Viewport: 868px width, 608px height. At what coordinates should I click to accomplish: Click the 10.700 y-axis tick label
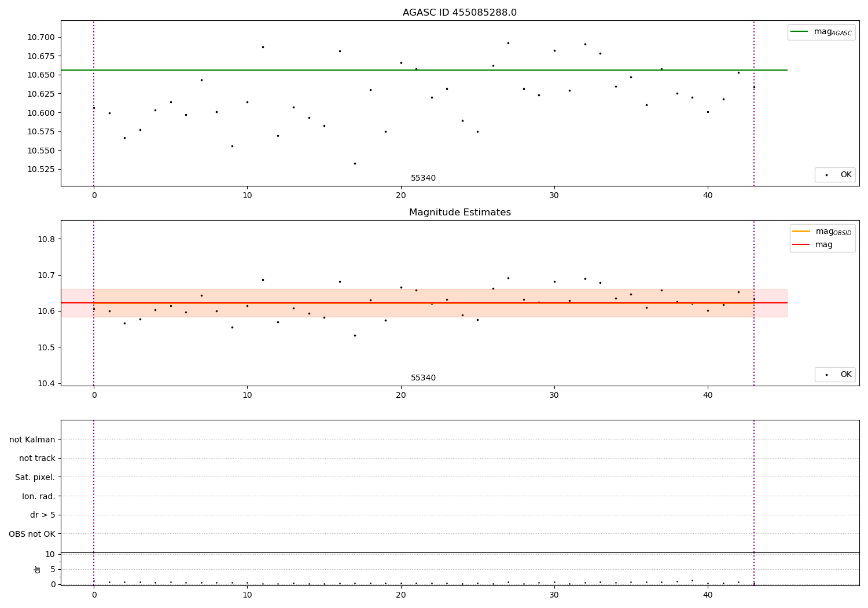coord(41,37)
